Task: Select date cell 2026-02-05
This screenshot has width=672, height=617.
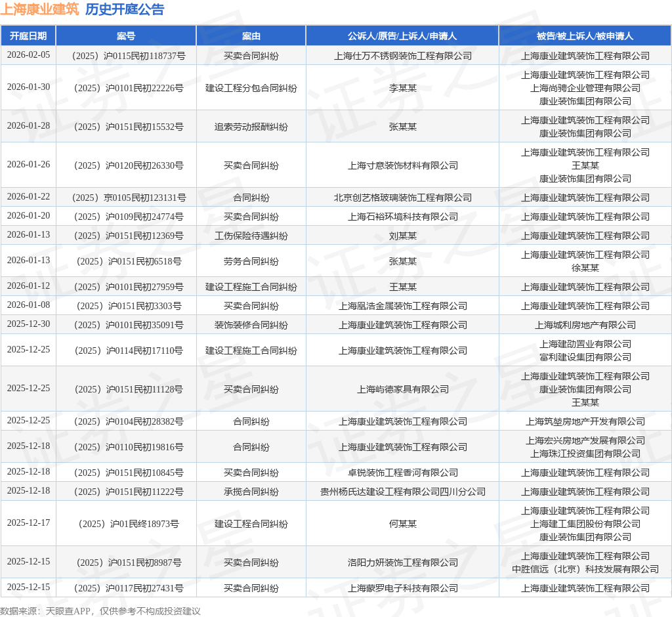Action: click(x=28, y=55)
